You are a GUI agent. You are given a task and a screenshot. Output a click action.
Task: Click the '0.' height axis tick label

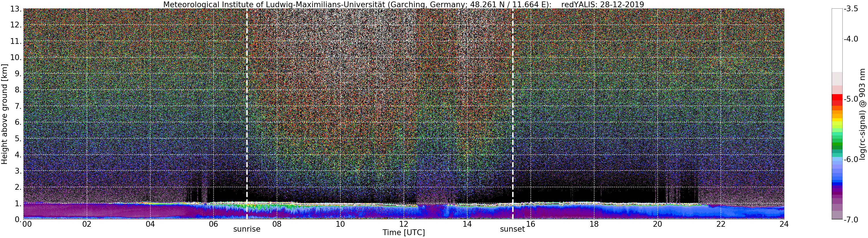[x=18, y=220]
